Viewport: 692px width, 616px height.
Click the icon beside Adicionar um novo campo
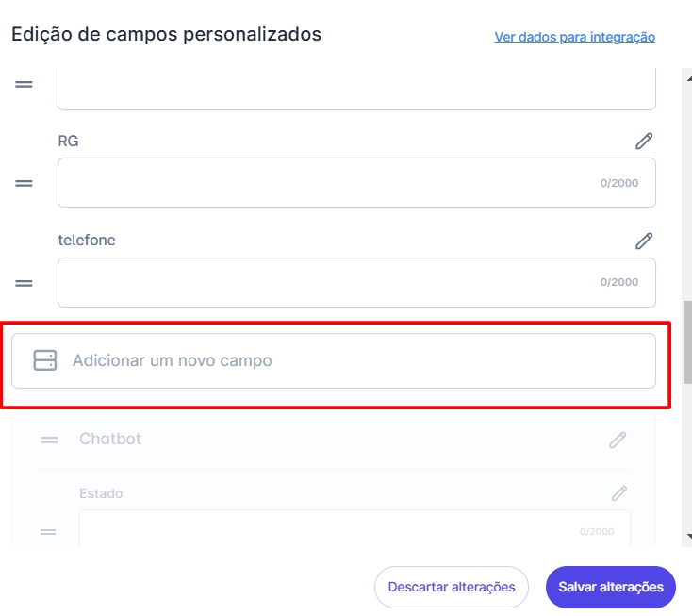[45, 360]
